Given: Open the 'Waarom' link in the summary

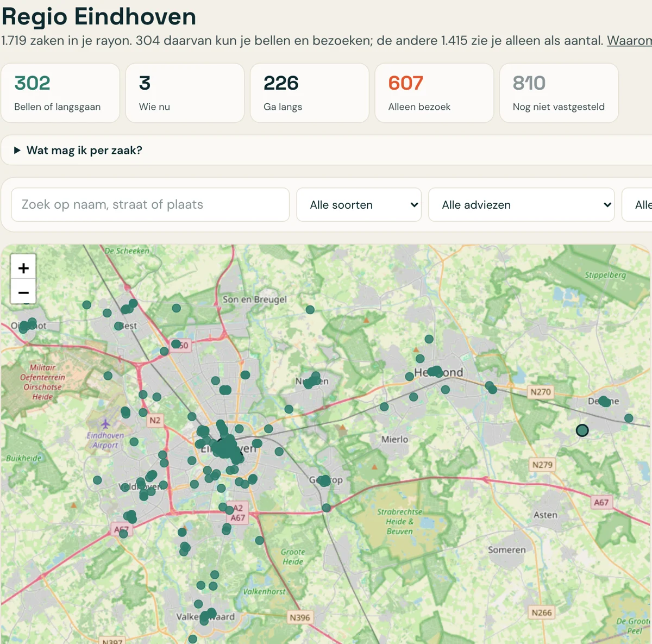Looking at the screenshot, I should pos(629,41).
